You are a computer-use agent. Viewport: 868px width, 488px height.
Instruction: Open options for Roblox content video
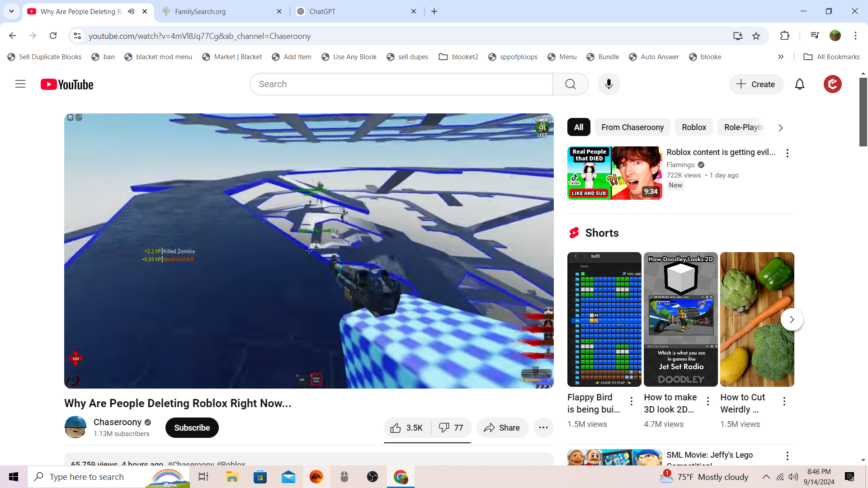[787, 153]
